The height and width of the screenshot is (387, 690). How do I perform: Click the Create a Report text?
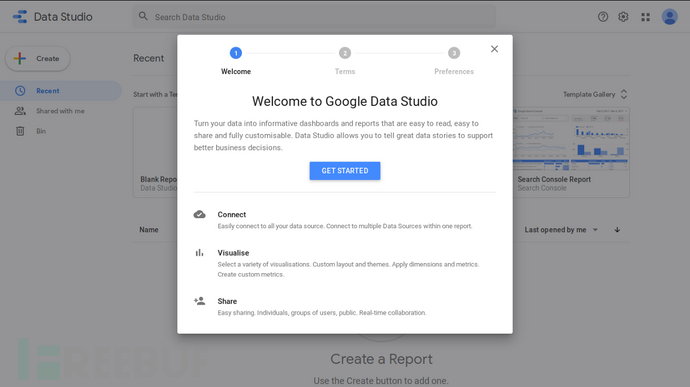pos(382,359)
